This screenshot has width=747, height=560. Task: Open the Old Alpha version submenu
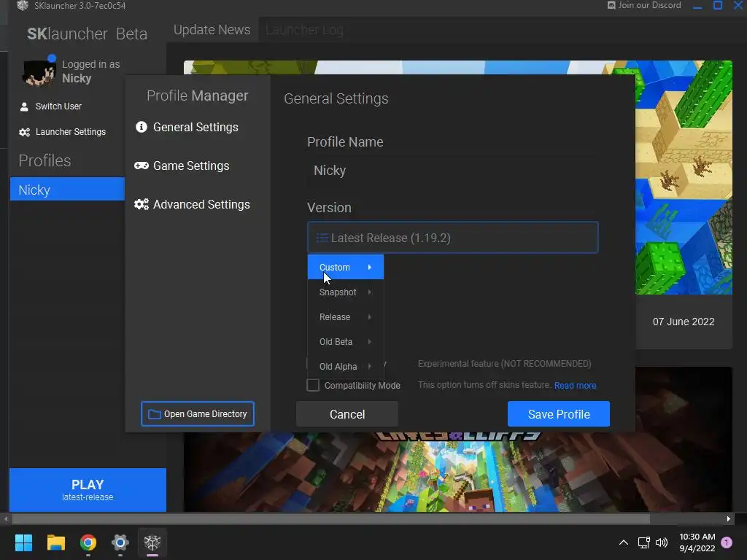345,366
